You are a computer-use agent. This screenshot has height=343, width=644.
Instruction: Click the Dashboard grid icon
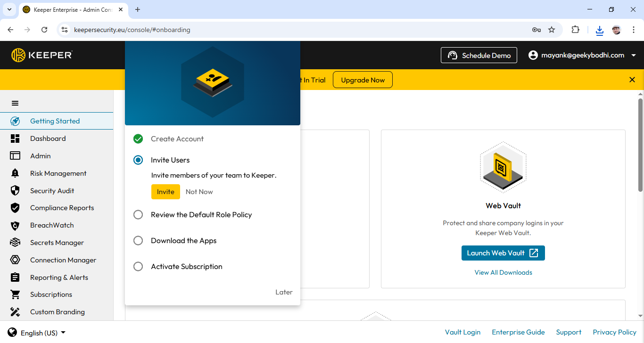pyautogui.click(x=15, y=139)
